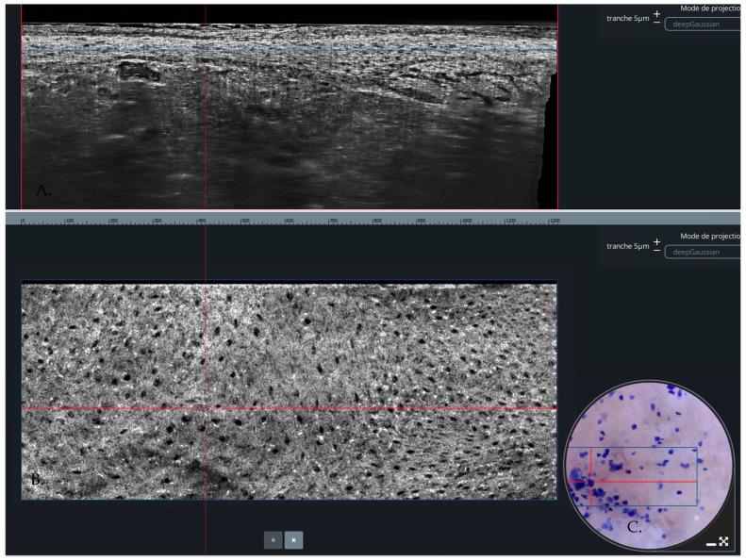Click the minus icon beside panel B's tranche
746x560 pixels.
(x=656, y=251)
